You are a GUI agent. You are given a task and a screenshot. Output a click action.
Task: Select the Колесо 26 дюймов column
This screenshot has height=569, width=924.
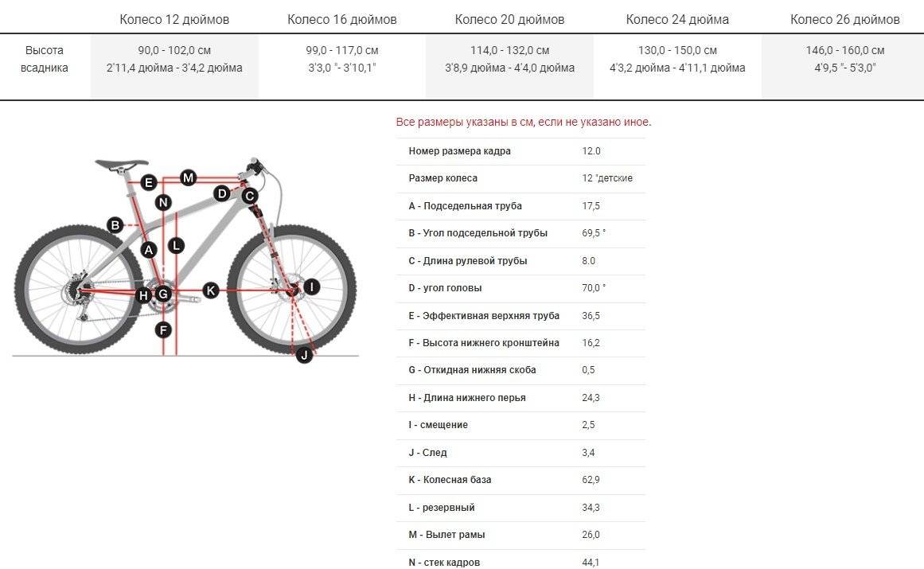[845, 19]
